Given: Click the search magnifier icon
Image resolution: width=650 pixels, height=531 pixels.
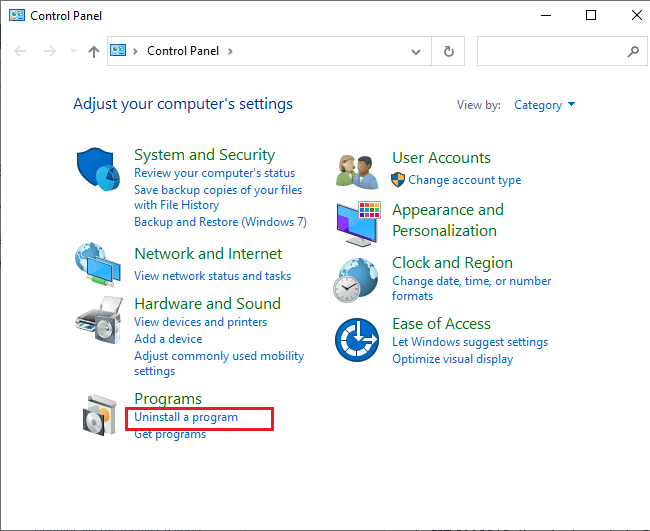Looking at the screenshot, I should coord(633,51).
